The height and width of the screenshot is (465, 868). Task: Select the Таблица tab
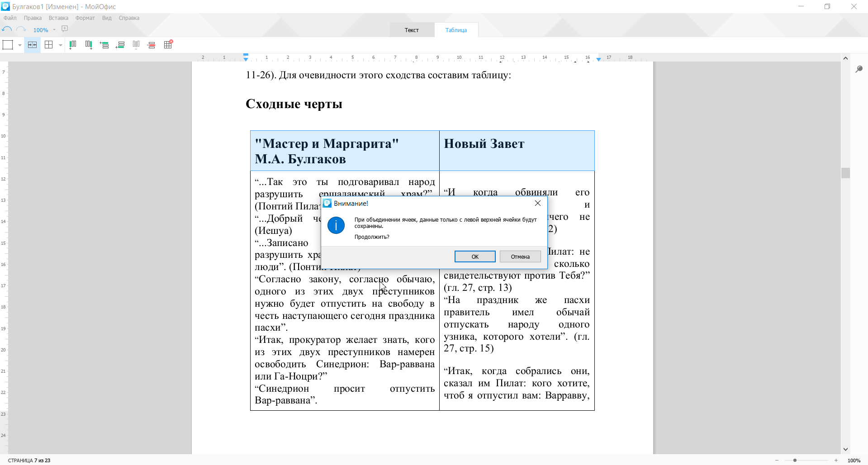tap(456, 30)
